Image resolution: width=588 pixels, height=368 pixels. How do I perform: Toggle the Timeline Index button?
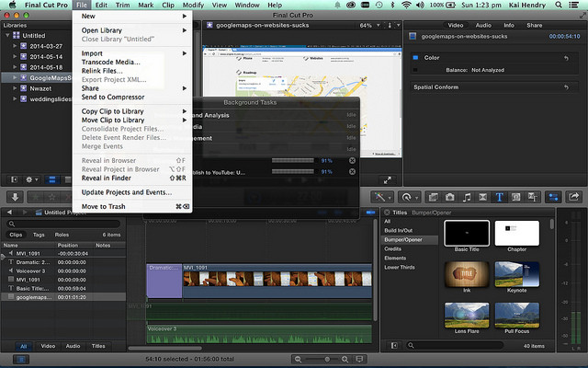tap(21, 360)
